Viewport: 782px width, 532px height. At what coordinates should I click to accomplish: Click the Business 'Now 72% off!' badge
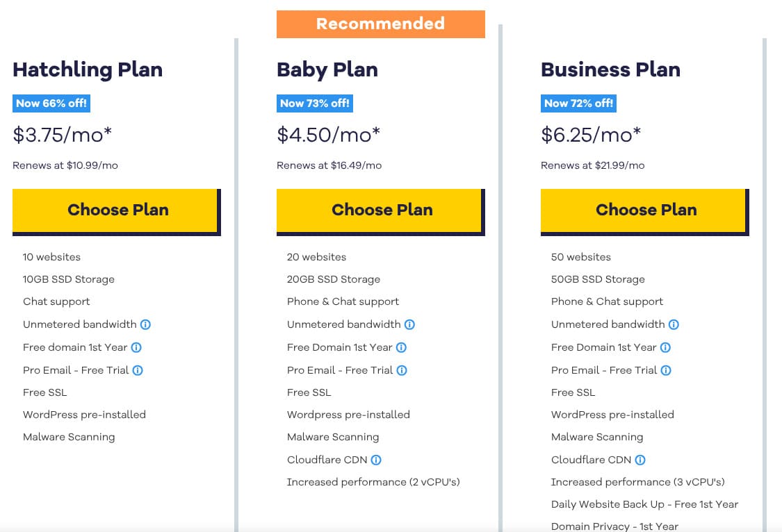(578, 103)
